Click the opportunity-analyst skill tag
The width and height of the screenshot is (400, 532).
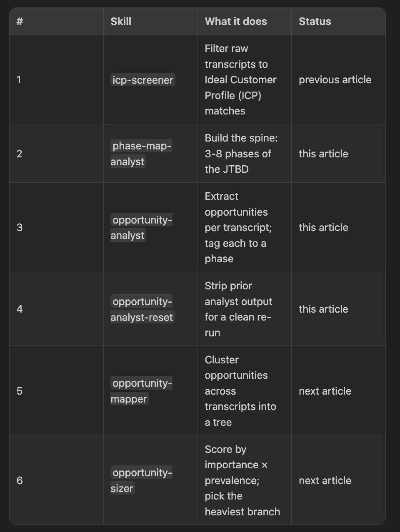coord(142,227)
